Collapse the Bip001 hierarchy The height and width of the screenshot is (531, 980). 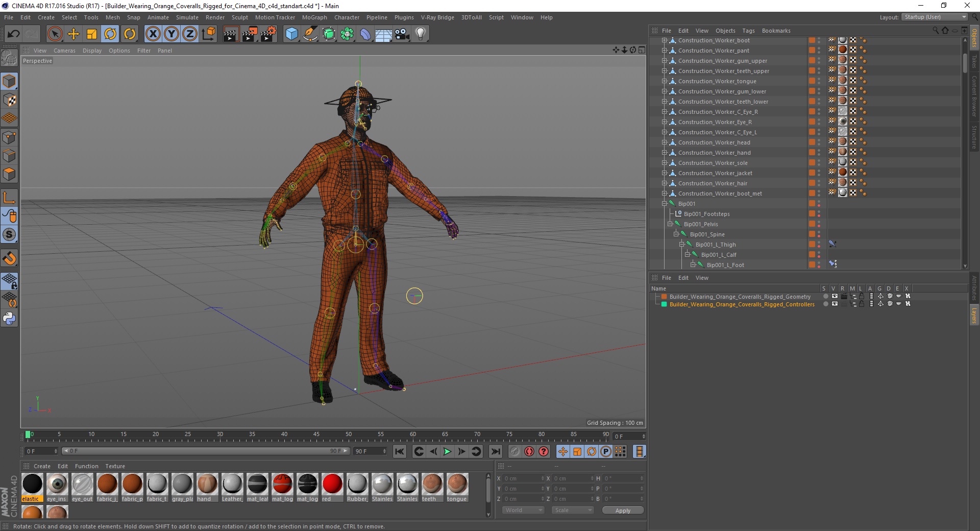[665, 204]
